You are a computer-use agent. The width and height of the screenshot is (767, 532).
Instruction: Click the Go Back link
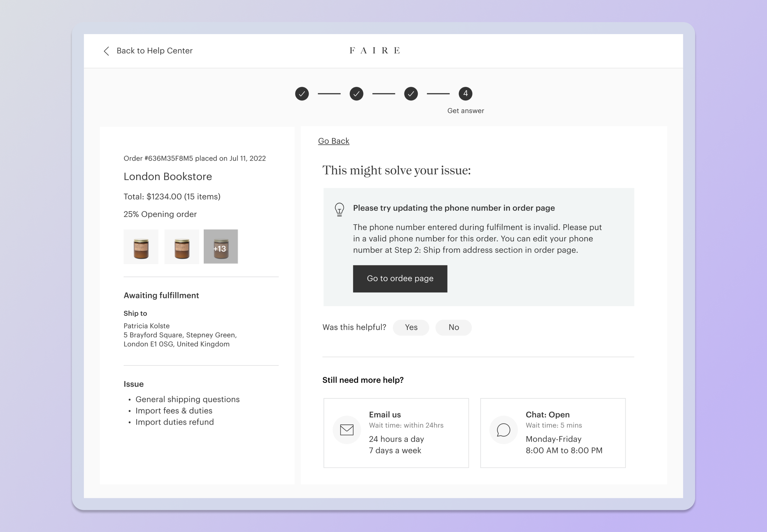(x=333, y=141)
